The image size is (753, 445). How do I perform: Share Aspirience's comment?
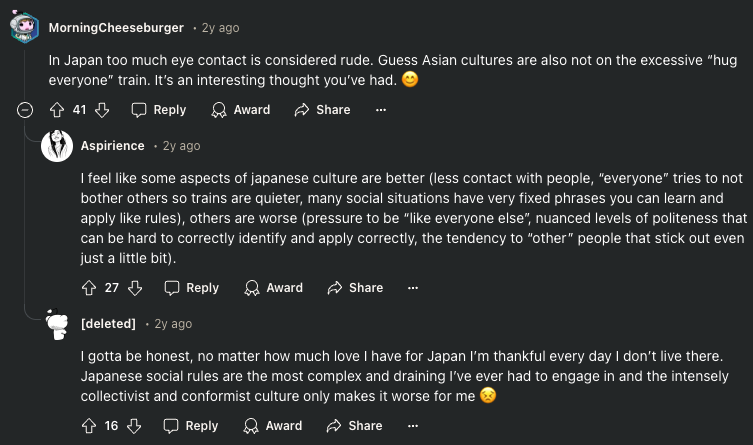point(355,288)
